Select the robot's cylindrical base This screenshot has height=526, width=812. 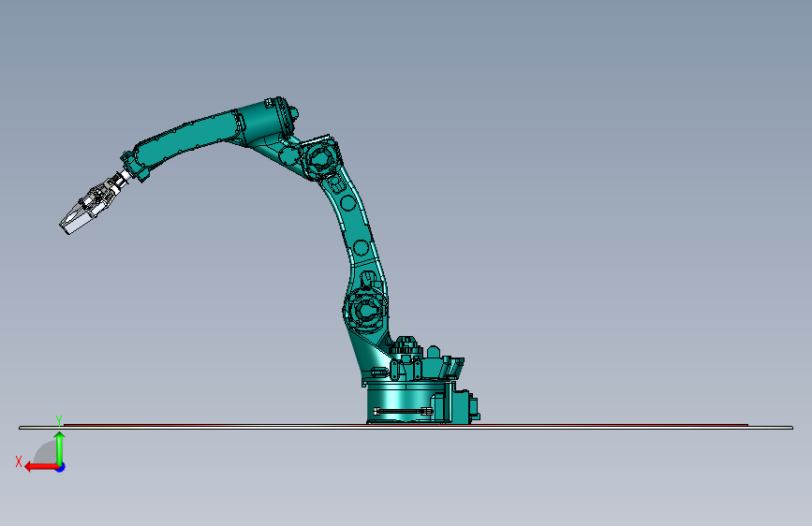(405, 403)
